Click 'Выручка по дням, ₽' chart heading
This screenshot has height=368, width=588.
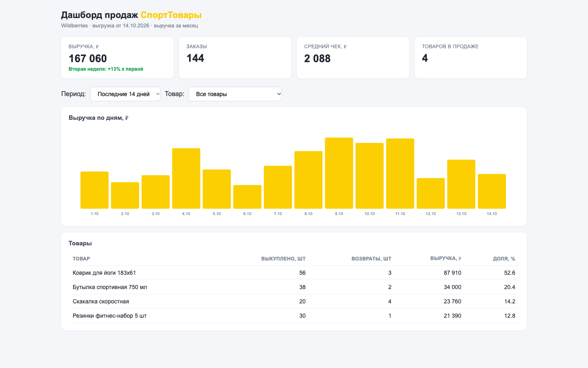[x=98, y=118]
